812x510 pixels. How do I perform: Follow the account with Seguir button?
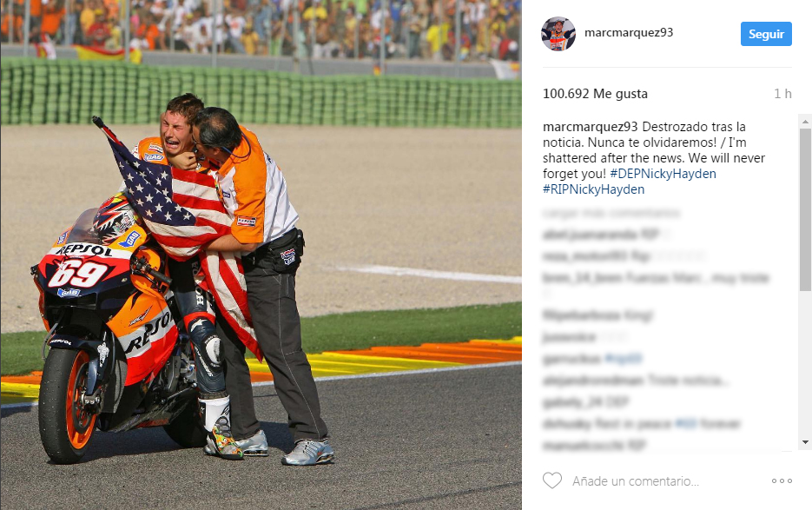(766, 34)
